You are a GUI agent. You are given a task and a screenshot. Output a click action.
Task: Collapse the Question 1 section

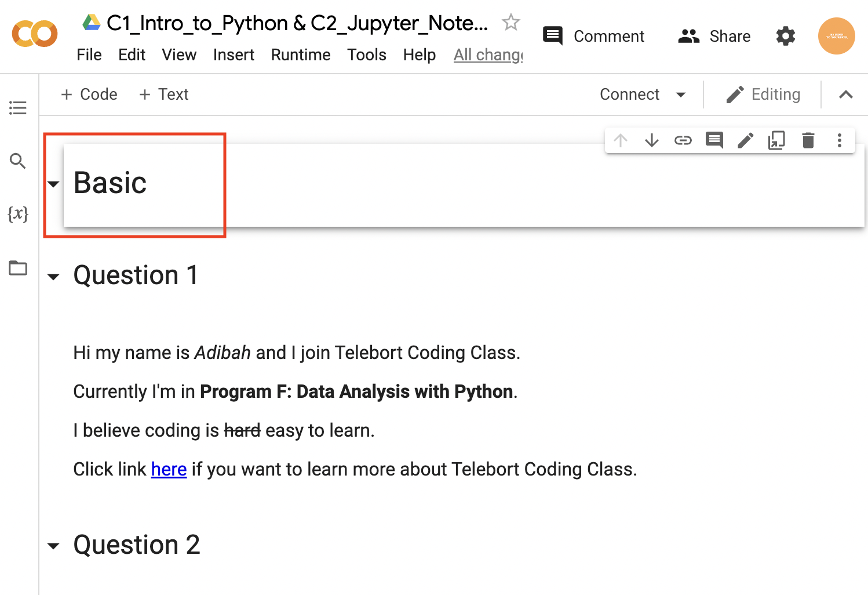click(53, 277)
